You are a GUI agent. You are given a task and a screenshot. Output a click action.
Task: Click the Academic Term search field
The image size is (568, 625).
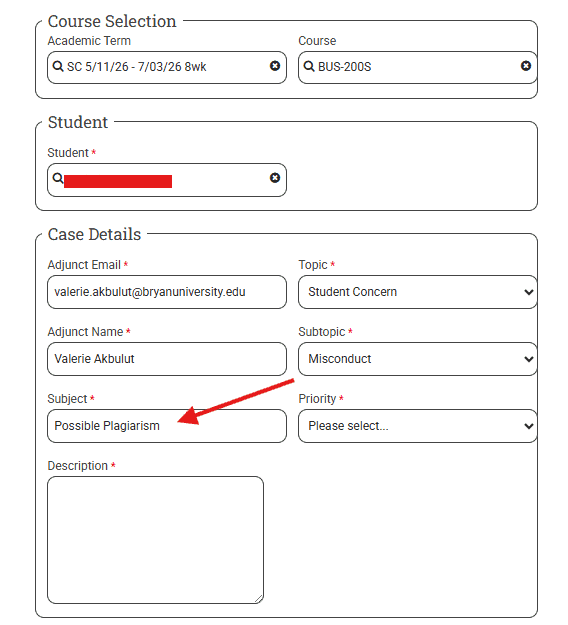click(167, 67)
